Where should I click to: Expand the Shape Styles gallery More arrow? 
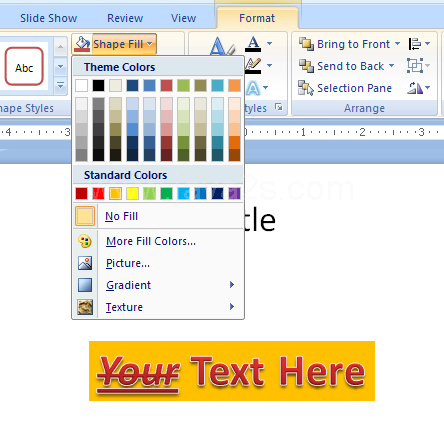tap(60, 85)
